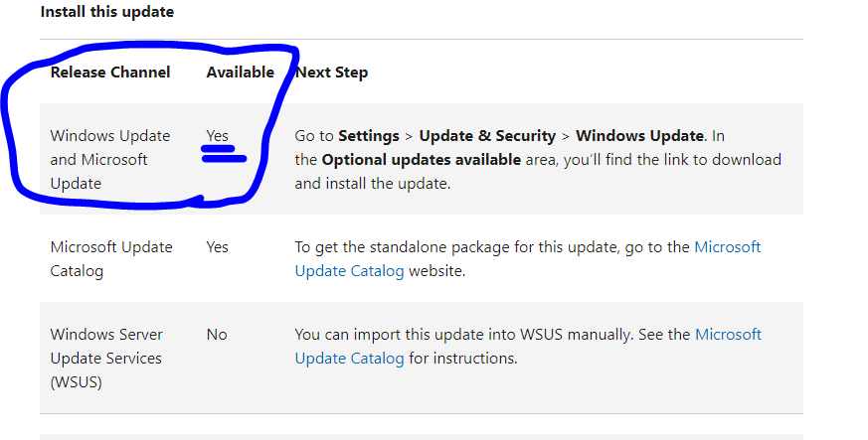Click the bold "Update & Security" text

click(x=487, y=136)
